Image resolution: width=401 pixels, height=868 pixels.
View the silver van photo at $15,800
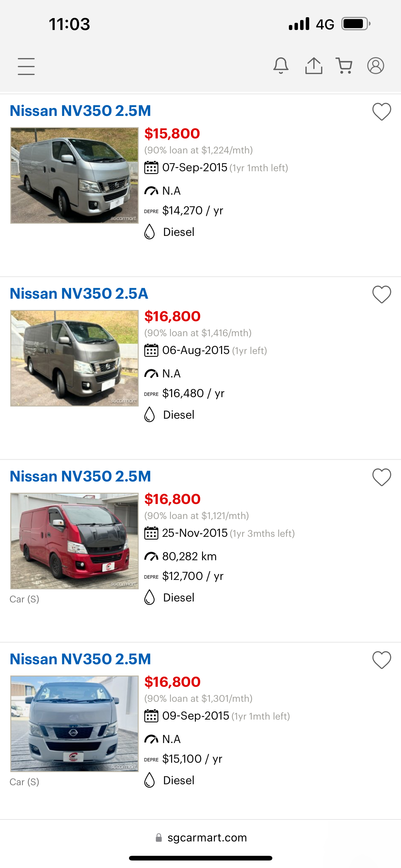[x=74, y=175]
